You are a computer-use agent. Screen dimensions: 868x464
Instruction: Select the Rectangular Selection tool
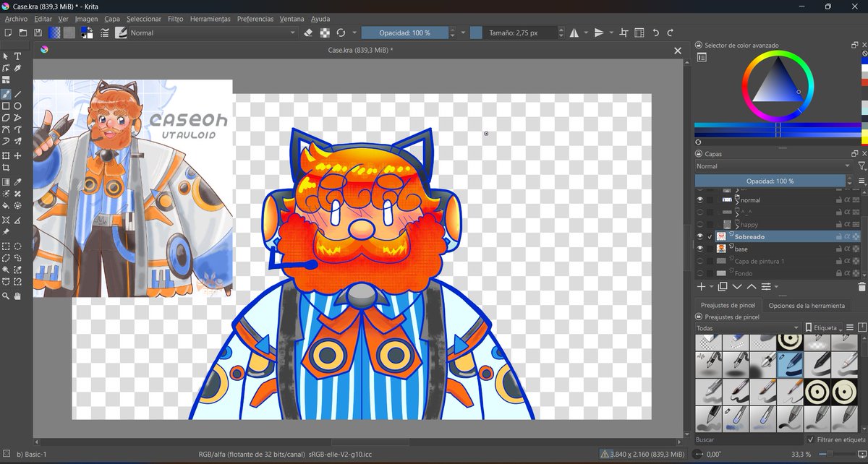[6, 245]
